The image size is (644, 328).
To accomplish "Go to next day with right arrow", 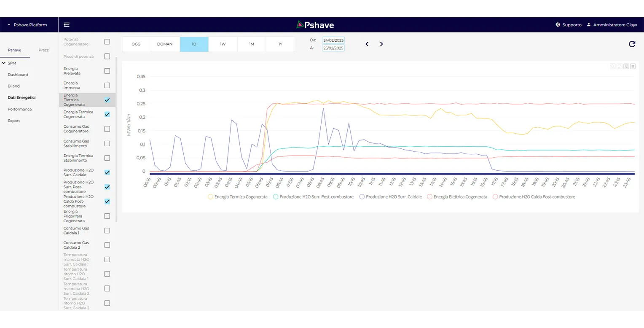I will coord(381,44).
